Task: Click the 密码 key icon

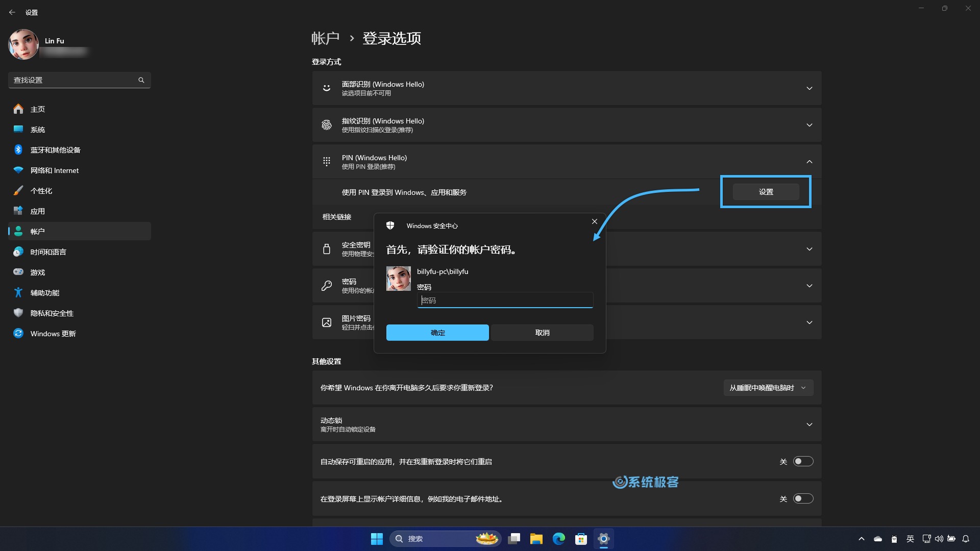Action: pos(327,286)
